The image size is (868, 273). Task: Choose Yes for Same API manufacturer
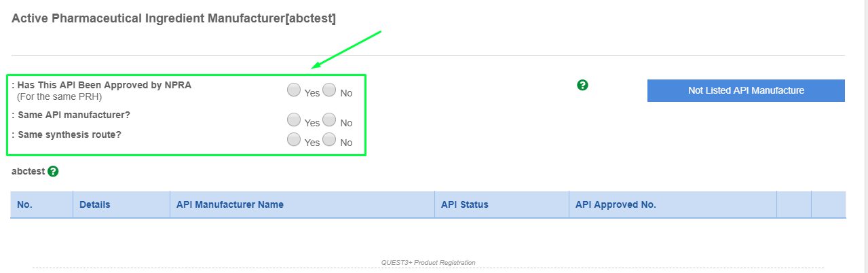(x=294, y=120)
